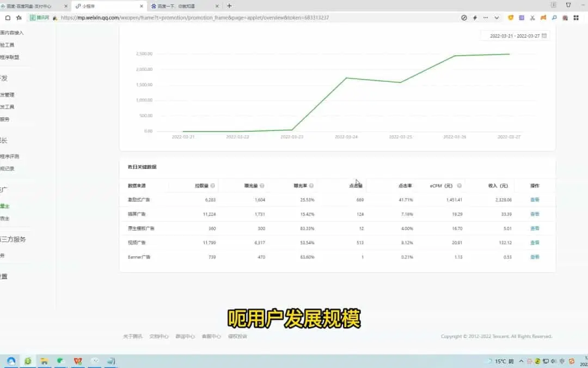Screen dimensions: 588x368
Task: Open the WeChat app from the taskbar
Action: click(62, 361)
